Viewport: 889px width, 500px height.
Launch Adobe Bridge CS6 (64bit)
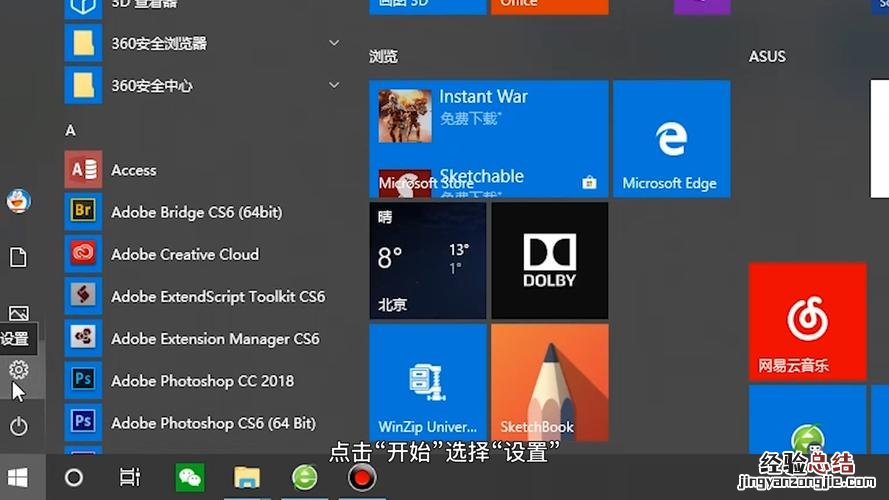tap(195, 212)
